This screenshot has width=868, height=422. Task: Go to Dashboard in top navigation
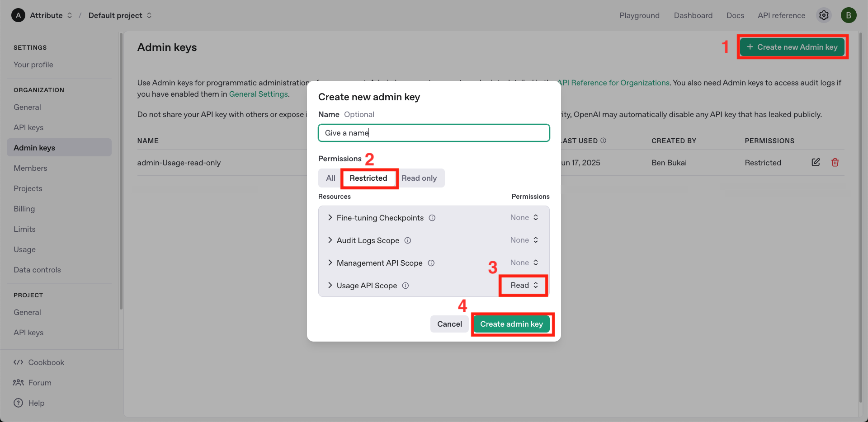[693, 15]
